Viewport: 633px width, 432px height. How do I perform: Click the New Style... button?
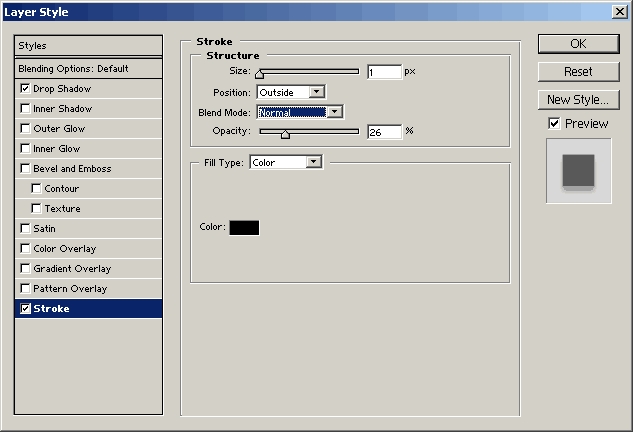(x=579, y=100)
